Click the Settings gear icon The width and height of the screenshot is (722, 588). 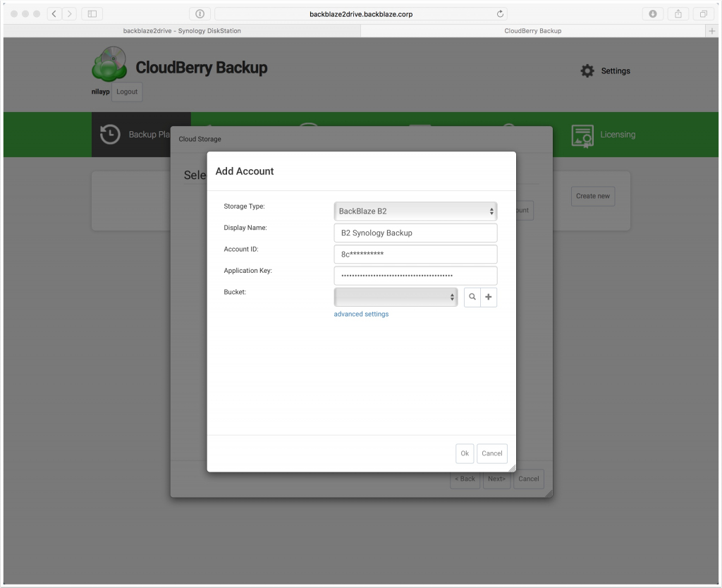(x=587, y=71)
